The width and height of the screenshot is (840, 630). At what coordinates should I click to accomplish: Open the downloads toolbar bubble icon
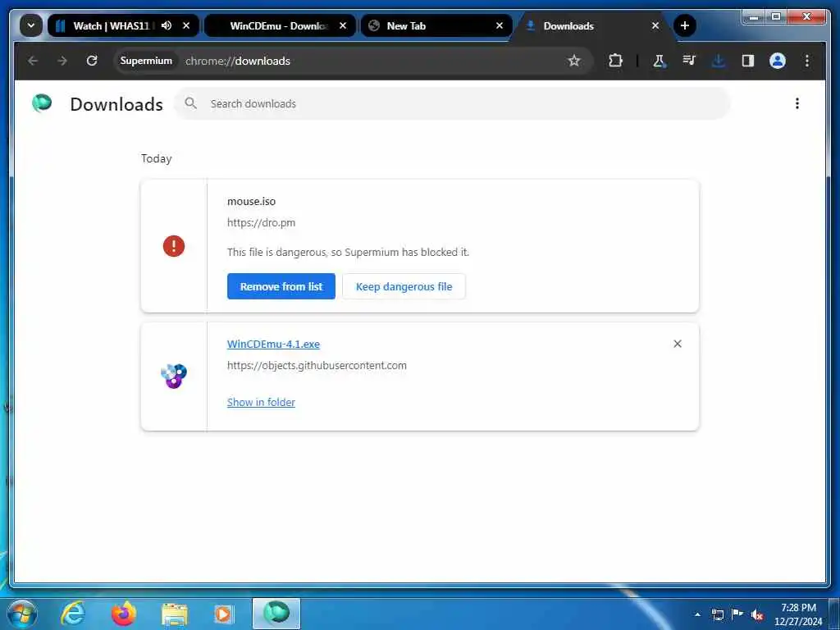point(719,61)
